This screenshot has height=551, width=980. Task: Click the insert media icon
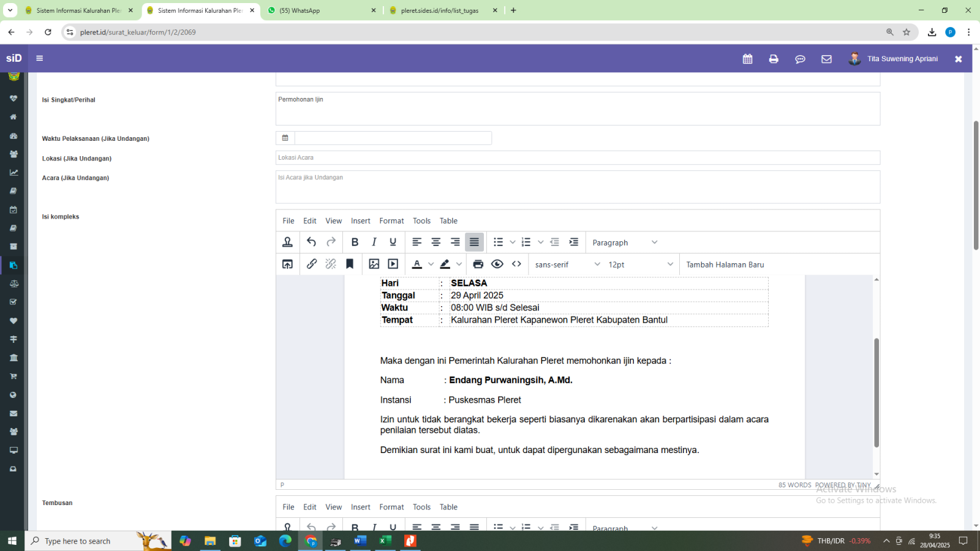coord(393,264)
